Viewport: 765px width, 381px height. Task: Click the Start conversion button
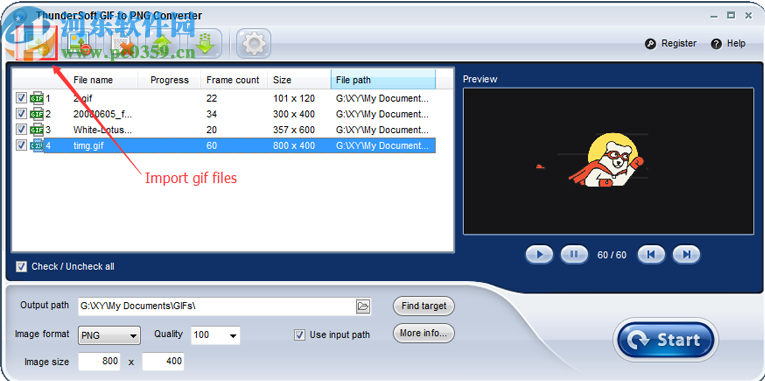point(665,340)
